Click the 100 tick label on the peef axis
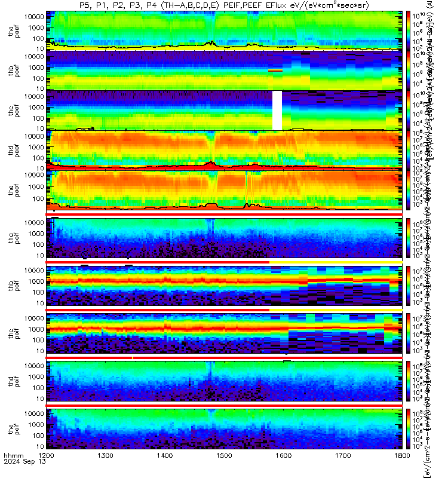 38,199
